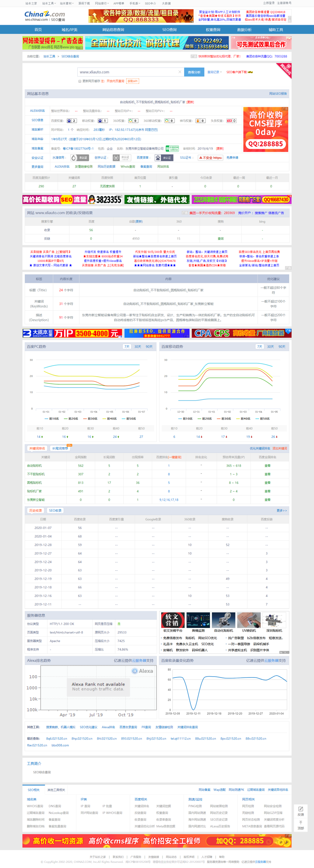314x868 pixels.
Task: Click the Baidu weight paw badge
Action: 71,121
